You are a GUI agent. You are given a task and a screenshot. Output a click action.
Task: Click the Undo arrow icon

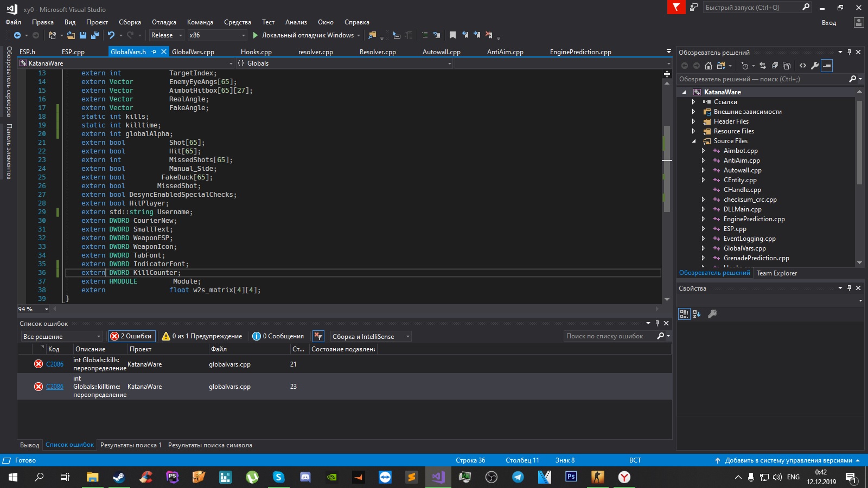(x=111, y=35)
